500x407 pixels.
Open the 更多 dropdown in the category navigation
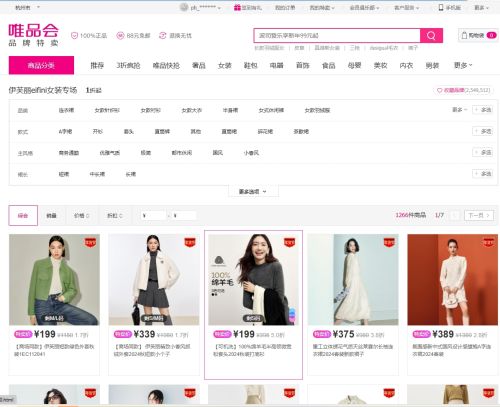point(463,65)
